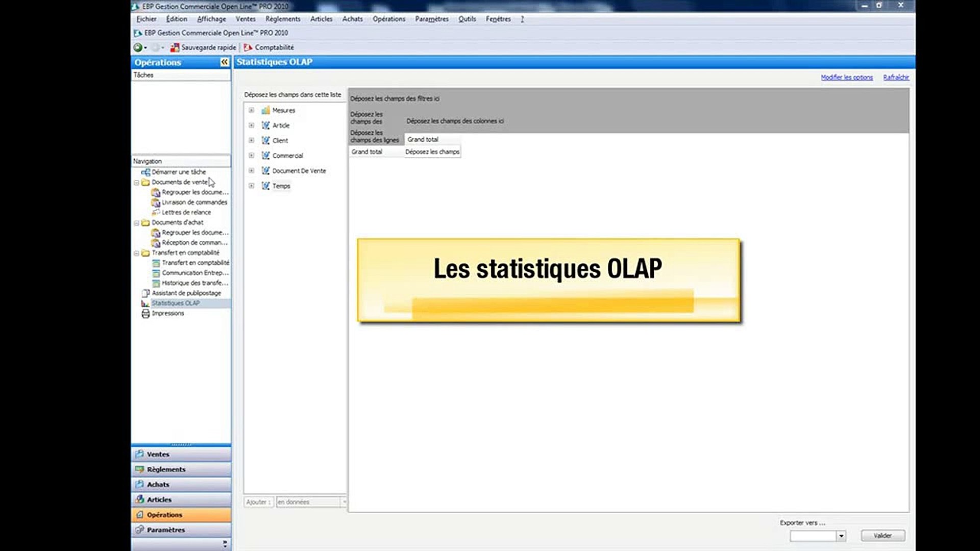
Task: Click the Modifier les options link
Action: point(847,77)
